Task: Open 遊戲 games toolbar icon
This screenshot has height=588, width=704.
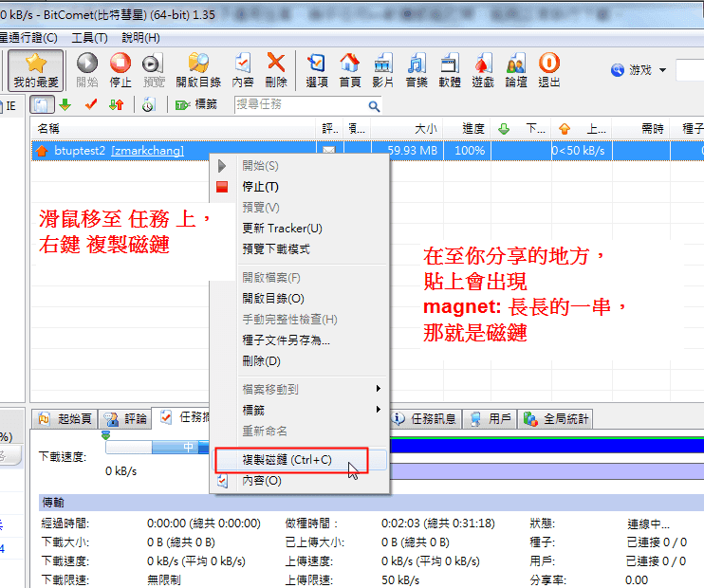Action: tap(483, 70)
